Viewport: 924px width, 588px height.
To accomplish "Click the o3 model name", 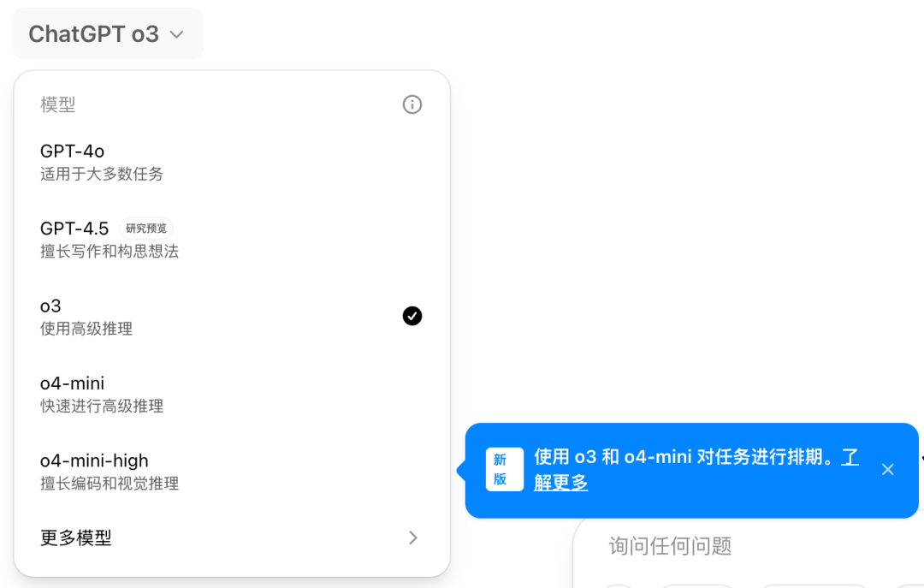I will point(50,306).
